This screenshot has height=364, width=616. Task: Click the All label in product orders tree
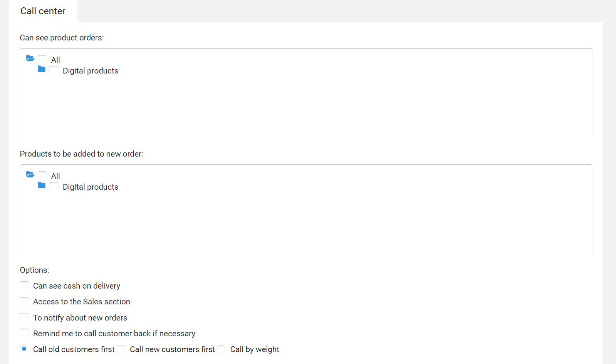click(55, 60)
